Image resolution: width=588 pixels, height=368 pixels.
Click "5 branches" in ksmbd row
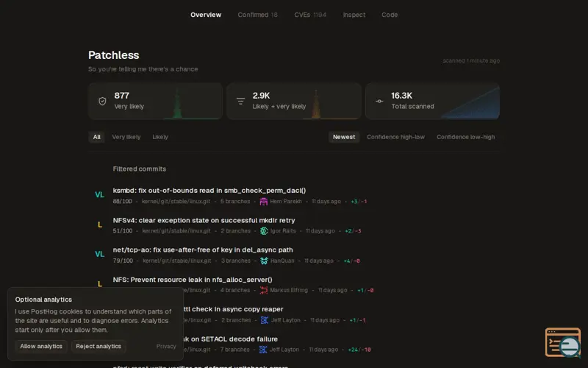point(234,202)
